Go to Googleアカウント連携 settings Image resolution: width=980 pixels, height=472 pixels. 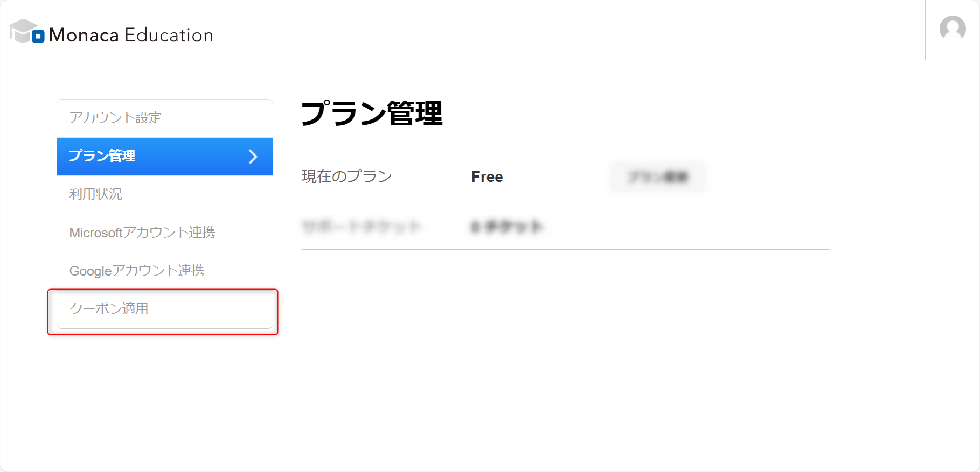point(165,271)
